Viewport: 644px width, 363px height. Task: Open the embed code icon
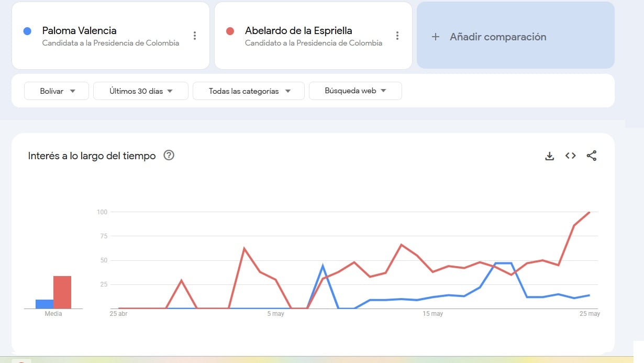[571, 156]
